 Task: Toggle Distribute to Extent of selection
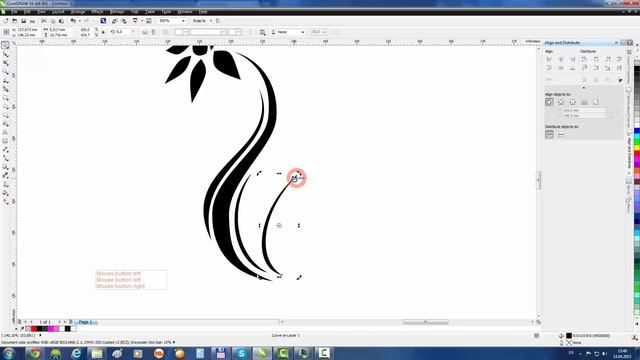pos(549,134)
